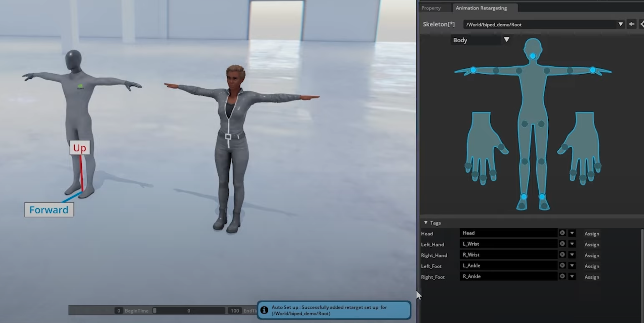Select the left hip joint dot
The image size is (644, 323).
(x=541, y=124)
